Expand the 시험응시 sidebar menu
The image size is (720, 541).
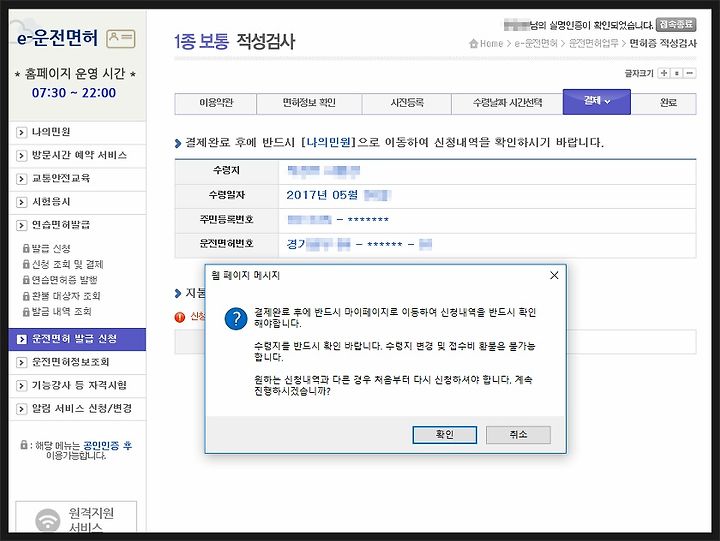[x=77, y=202]
